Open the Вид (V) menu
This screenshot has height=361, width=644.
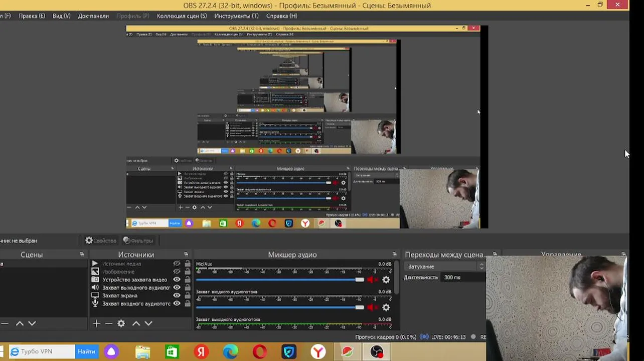pos(61,16)
